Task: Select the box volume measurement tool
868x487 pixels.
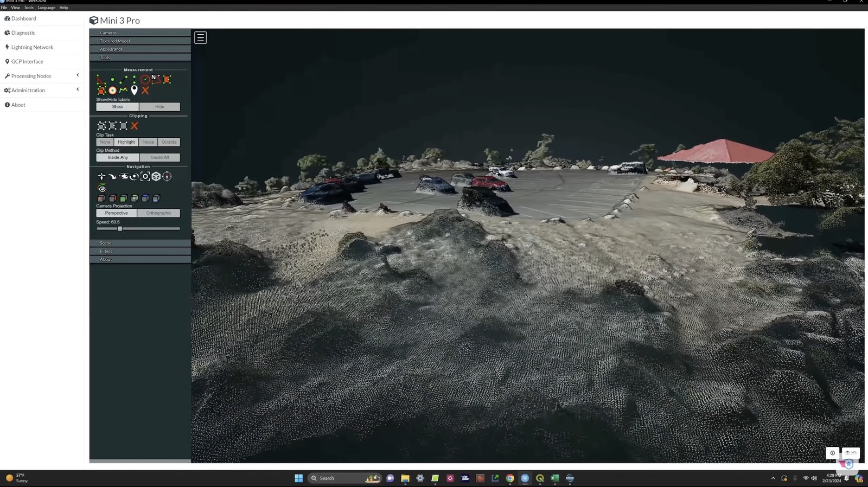Action: [x=101, y=91]
